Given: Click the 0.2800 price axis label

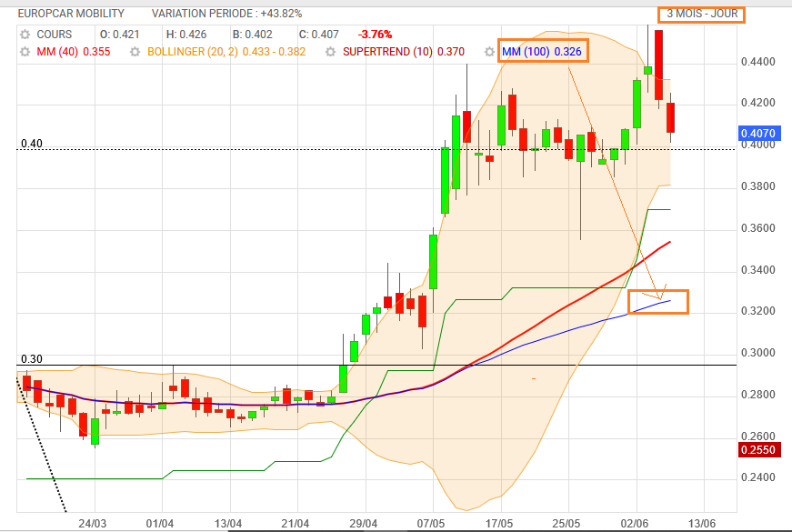Looking at the screenshot, I should (x=758, y=395).
